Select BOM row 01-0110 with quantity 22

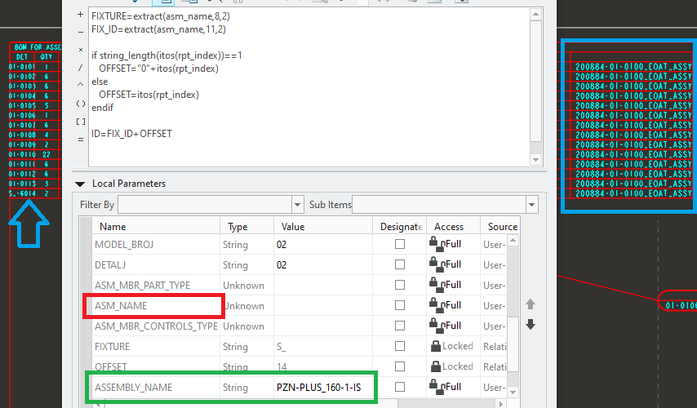tap(35, 154)
